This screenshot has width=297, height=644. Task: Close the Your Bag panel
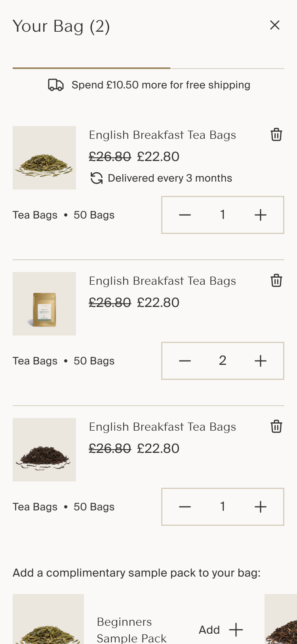point(275,25)
